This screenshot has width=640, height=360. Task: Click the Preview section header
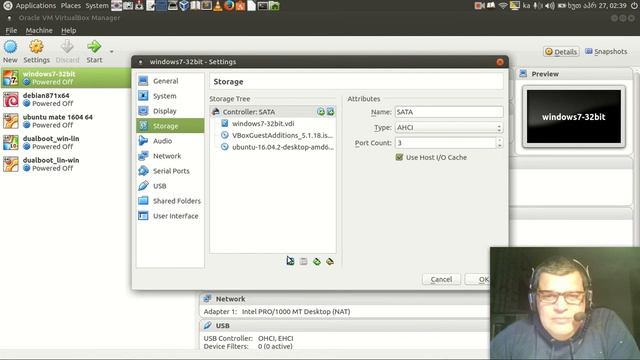[574, 74]
